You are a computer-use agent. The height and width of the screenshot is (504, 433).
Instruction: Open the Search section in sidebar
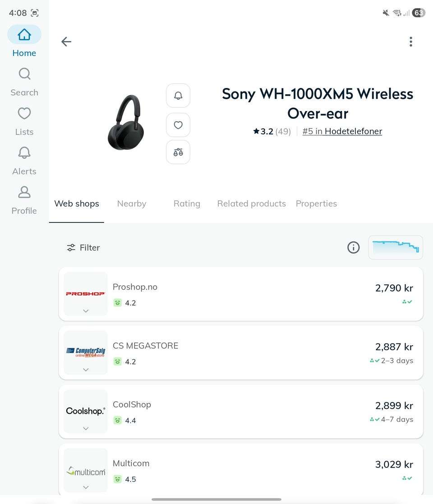[24, 81]
